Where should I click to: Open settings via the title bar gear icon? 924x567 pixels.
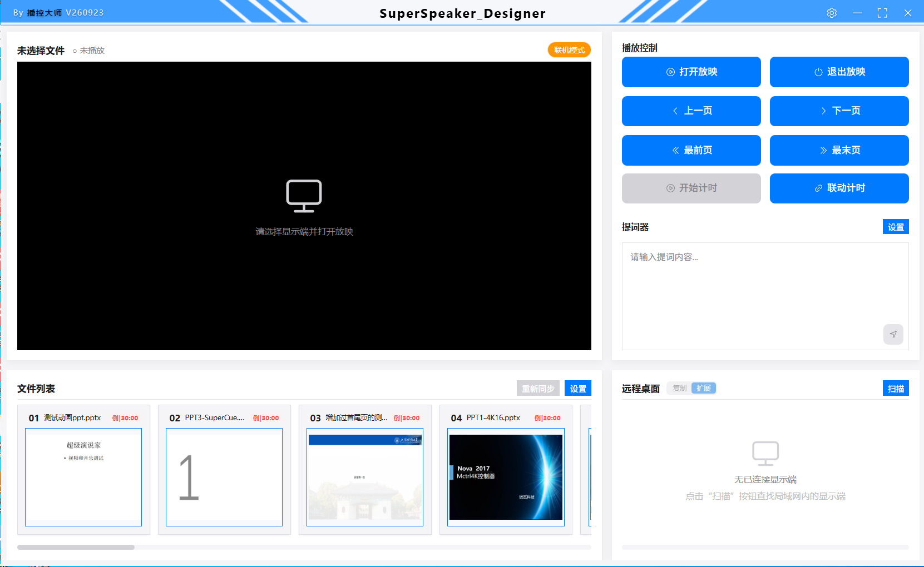pyautogui.click(x=832, y=13)
